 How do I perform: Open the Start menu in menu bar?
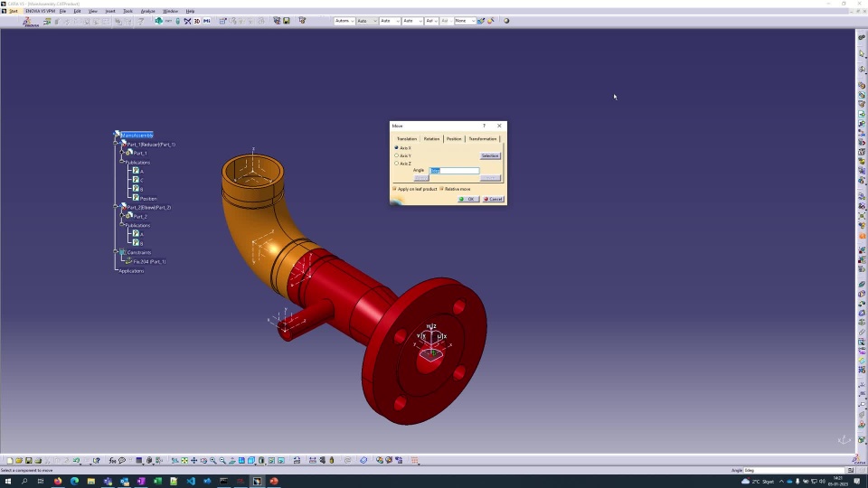[14, 11]
